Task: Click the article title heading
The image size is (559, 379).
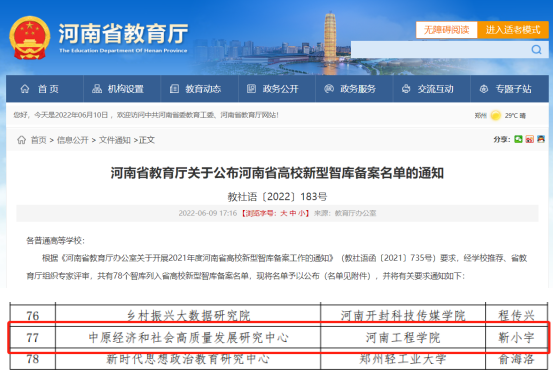Action: tap(277, 173)
